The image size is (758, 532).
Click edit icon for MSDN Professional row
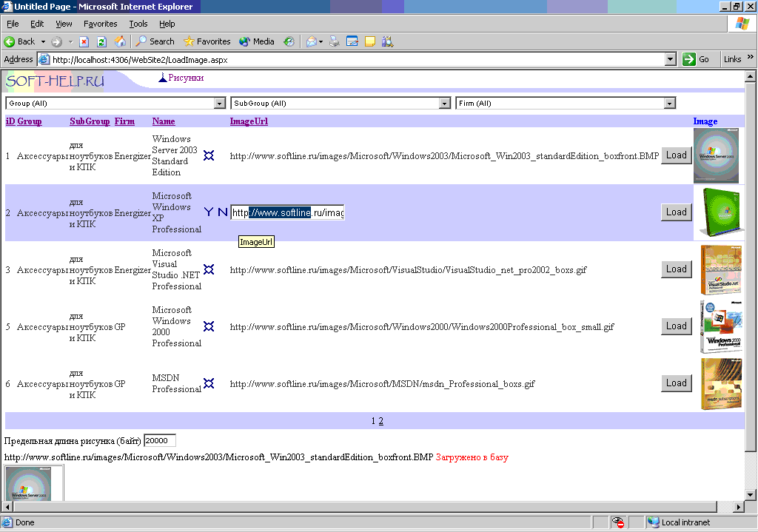click(x=209, y=384)
